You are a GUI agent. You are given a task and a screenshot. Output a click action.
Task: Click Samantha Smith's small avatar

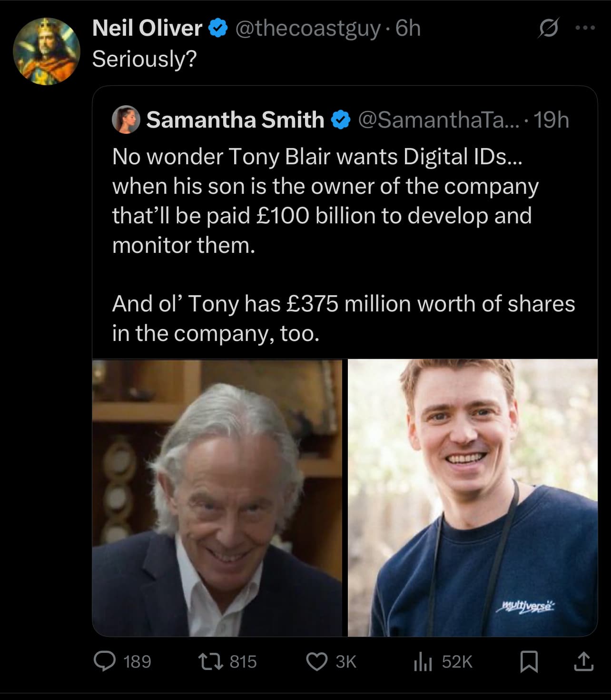126,120
